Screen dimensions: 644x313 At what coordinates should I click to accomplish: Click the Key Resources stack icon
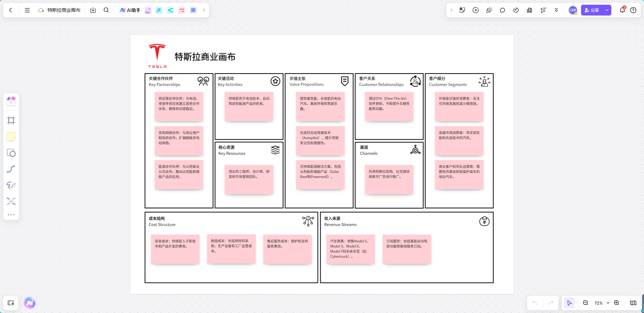tap(275, 150)
